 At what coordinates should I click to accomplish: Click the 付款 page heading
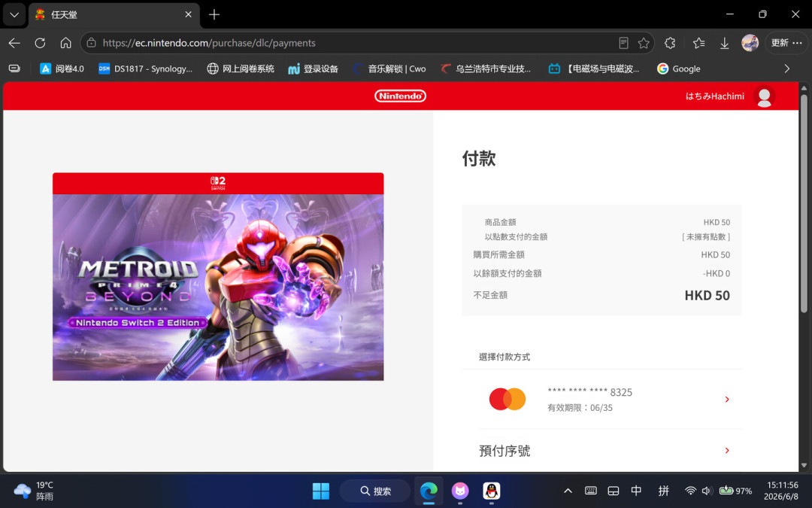(x=479, y=159)
